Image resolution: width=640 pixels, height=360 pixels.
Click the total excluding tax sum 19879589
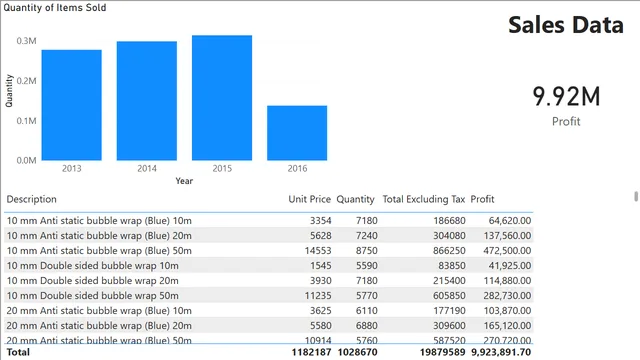click(442, 352)
